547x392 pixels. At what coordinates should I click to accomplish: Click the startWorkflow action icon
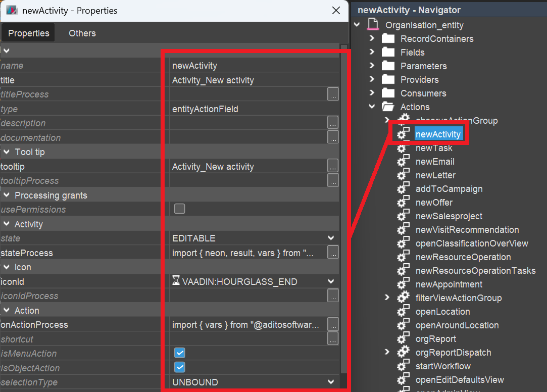[x=403, y=366]
